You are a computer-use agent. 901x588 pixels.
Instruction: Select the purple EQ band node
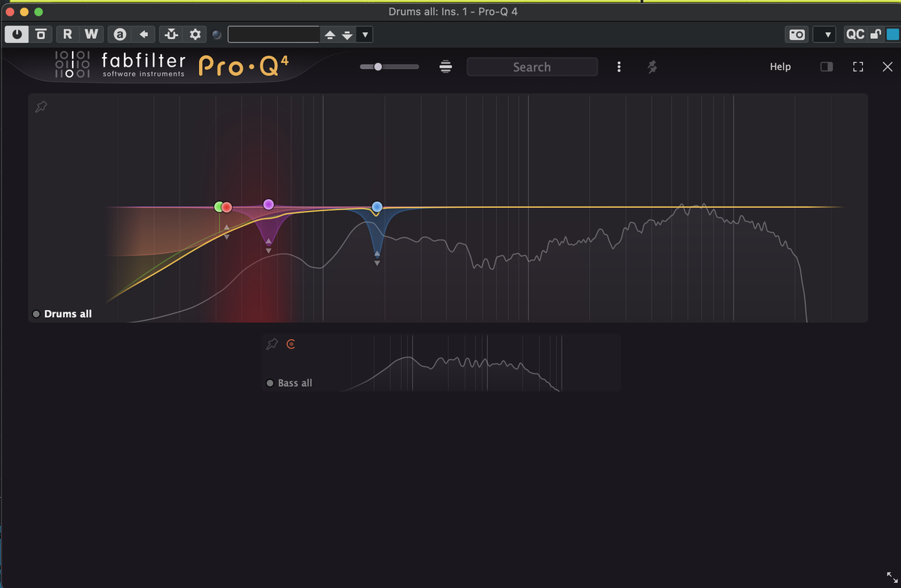click(269, 204)
